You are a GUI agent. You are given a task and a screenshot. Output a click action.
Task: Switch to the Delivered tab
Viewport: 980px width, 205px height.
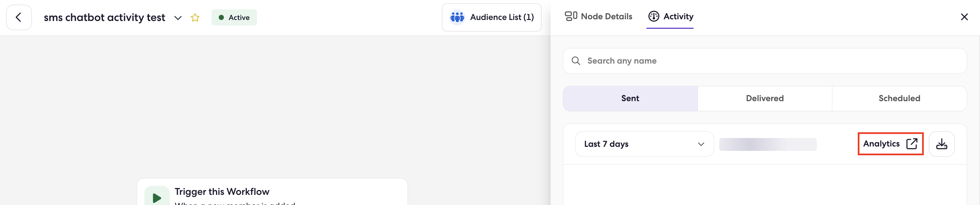[765, 98]
